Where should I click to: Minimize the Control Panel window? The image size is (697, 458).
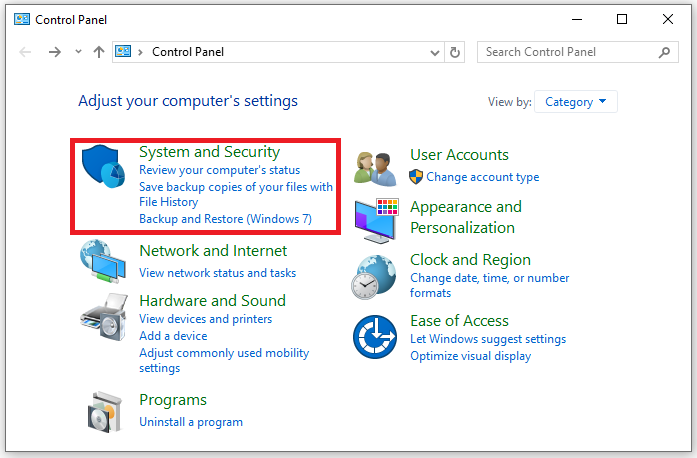click(577, 20)
